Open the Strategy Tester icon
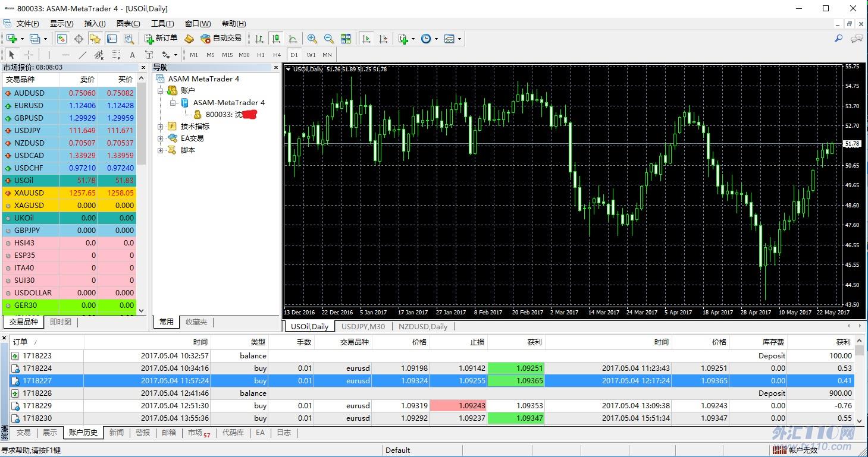Viewport: 868px width, 457px height. 129,39
